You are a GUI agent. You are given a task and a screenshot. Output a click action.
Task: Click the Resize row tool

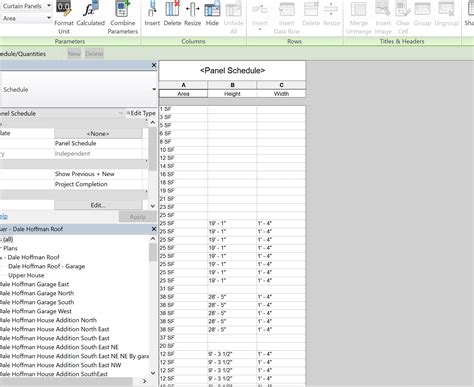point(332,14)
